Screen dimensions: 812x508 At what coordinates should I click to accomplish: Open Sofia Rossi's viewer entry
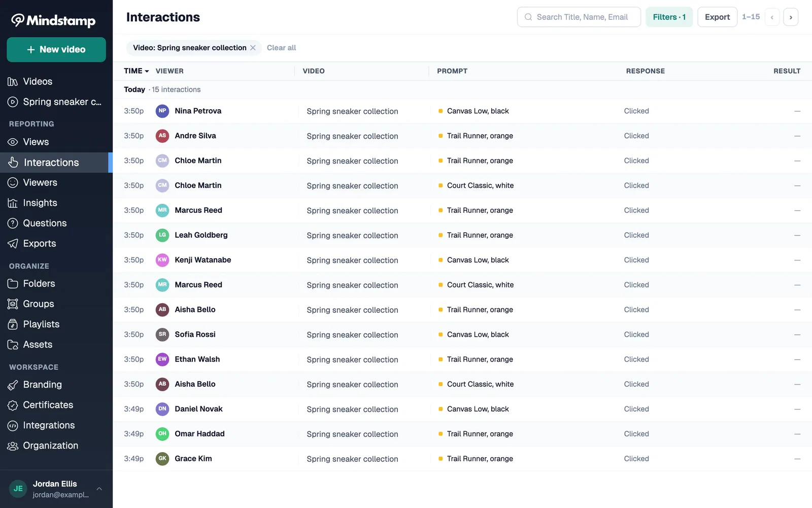coord(195,335)
